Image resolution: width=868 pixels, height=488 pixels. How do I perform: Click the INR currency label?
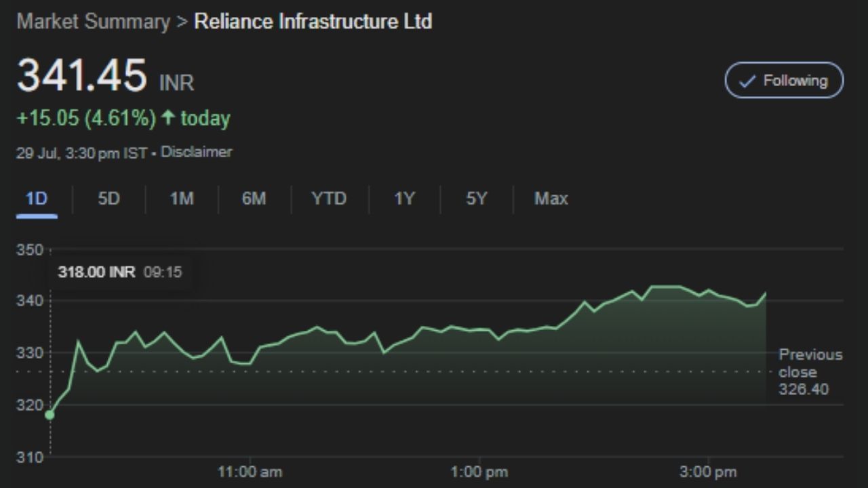(176, 83)
